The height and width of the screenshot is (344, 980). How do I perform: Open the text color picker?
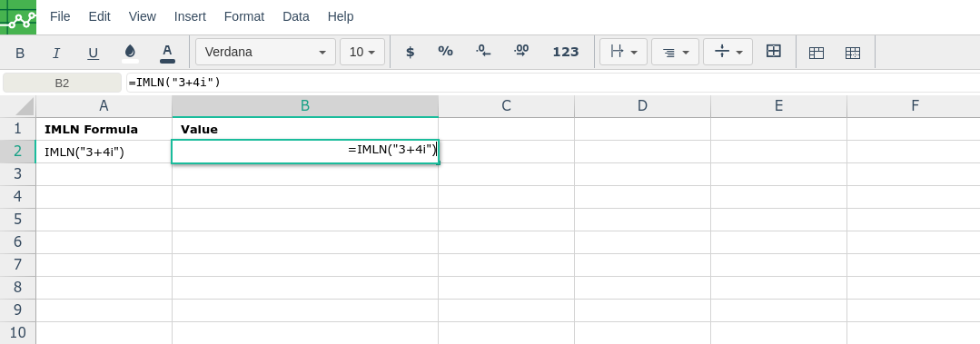pos(167,53)
